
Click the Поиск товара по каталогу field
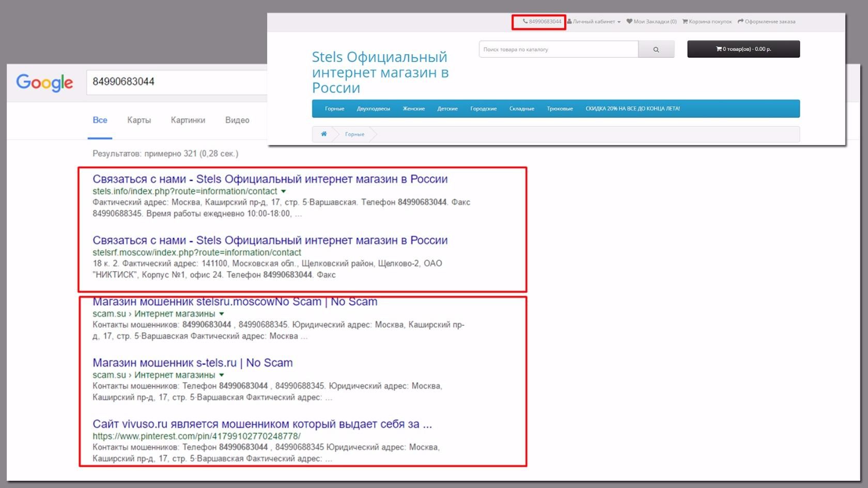click(x=559, y=50)
